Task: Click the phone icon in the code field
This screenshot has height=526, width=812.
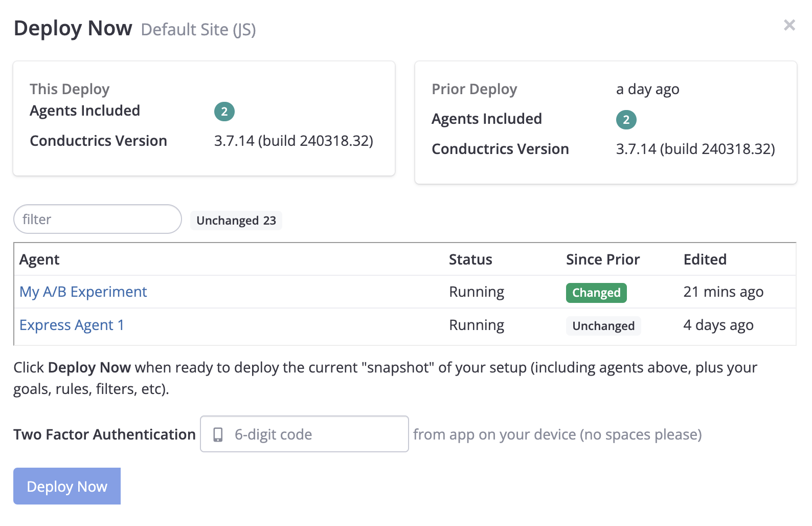Action: [x=218, y=434]
